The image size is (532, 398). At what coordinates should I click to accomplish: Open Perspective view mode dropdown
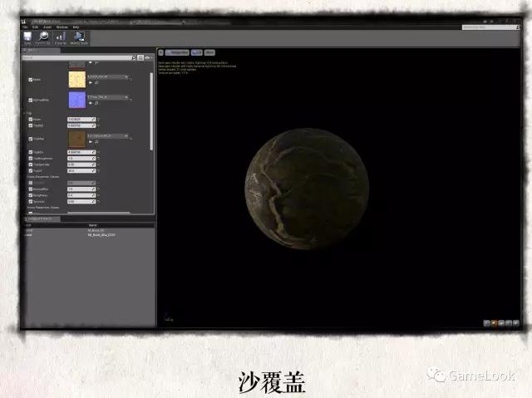[177, 52]
